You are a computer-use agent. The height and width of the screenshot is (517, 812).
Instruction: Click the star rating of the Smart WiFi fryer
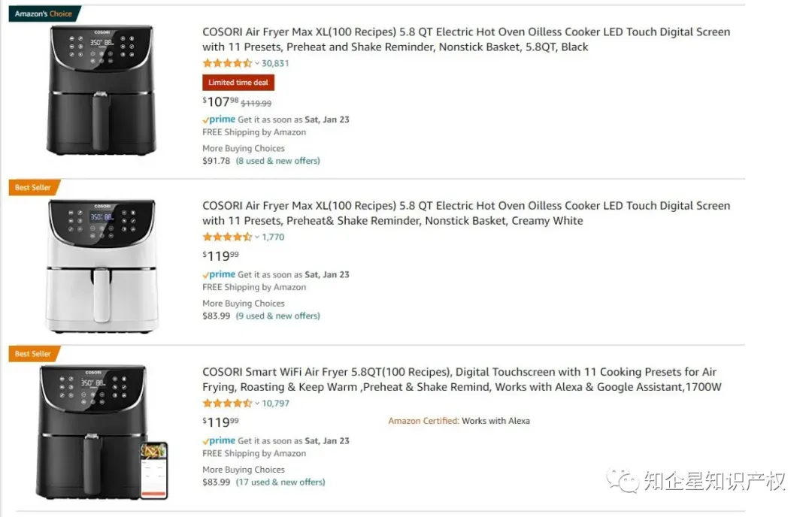(227, 403)
